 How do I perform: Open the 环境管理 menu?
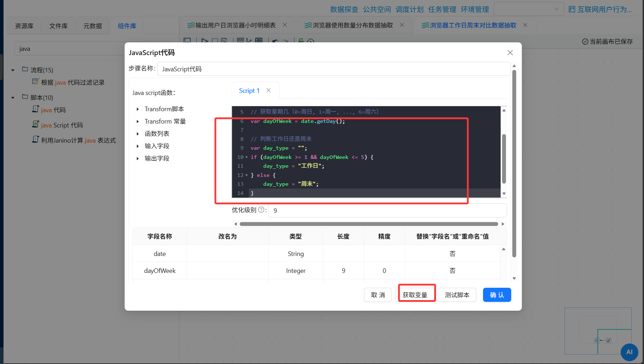coord(475,9)
